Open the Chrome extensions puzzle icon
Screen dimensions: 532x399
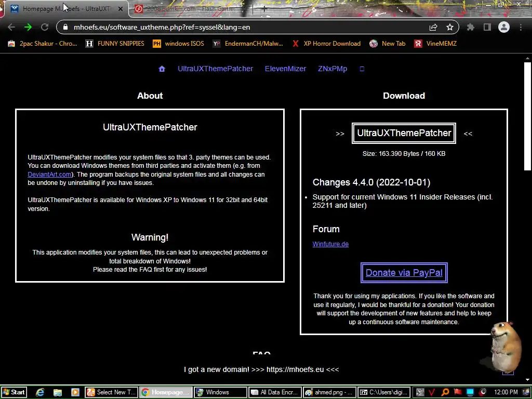pyautogui.click(x=471, y=27)
